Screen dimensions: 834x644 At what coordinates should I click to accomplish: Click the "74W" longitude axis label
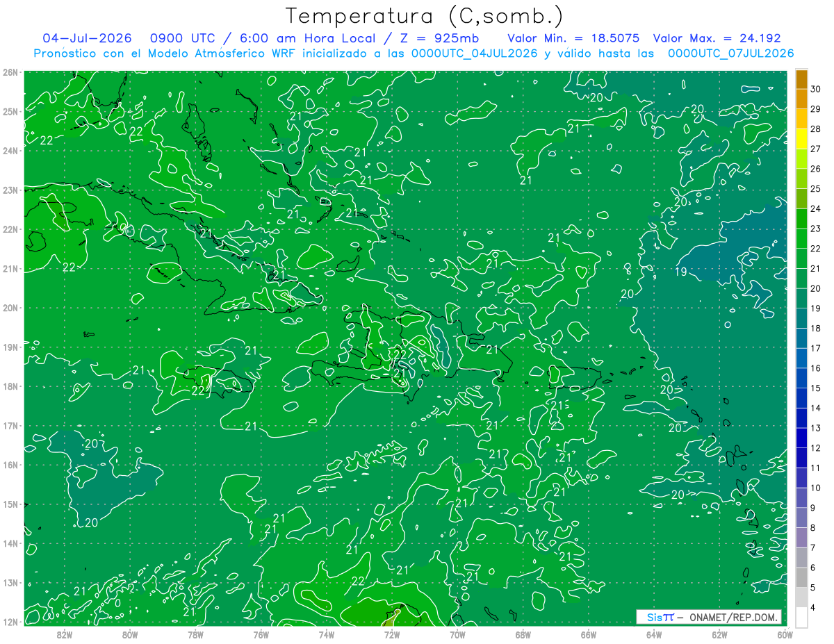(327, 634)
